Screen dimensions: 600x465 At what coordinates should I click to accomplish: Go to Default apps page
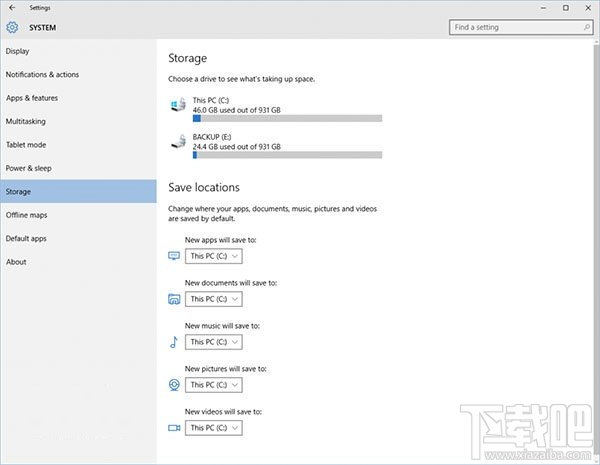tap(78, 238)
